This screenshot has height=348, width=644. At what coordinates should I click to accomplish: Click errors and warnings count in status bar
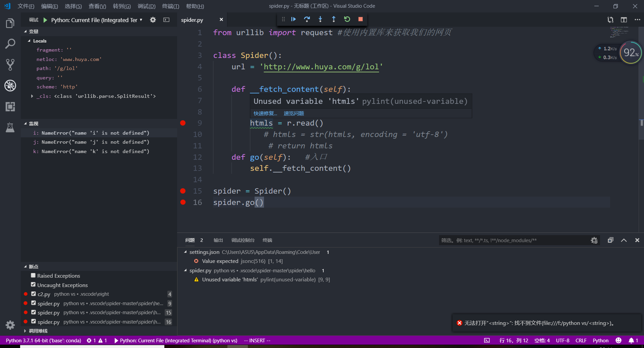[97, 340]
